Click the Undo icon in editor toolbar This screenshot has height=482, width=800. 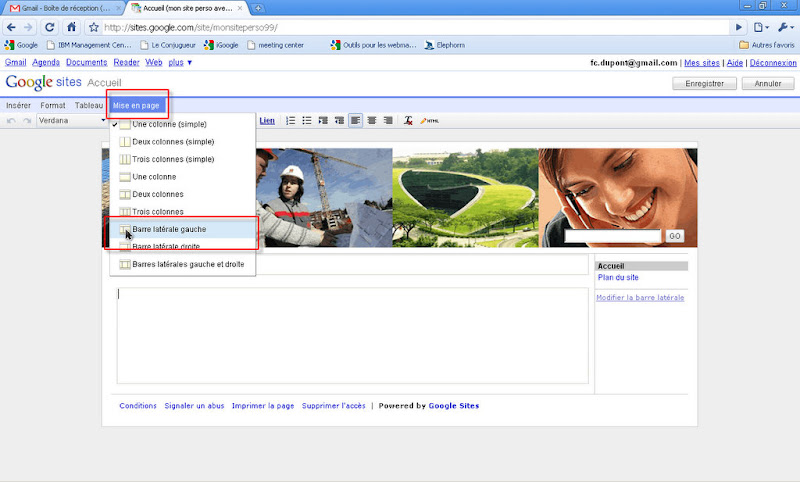point(11,121)
